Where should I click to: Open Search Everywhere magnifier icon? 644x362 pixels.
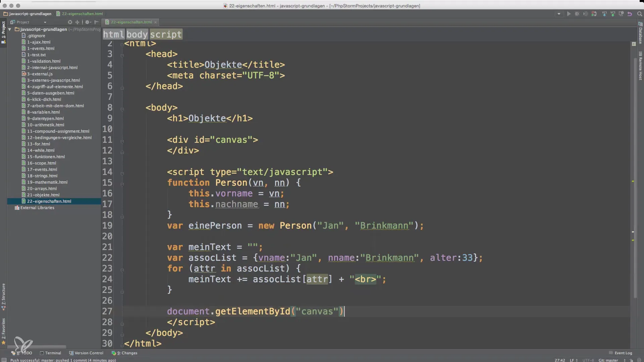(x=639, y=14)
